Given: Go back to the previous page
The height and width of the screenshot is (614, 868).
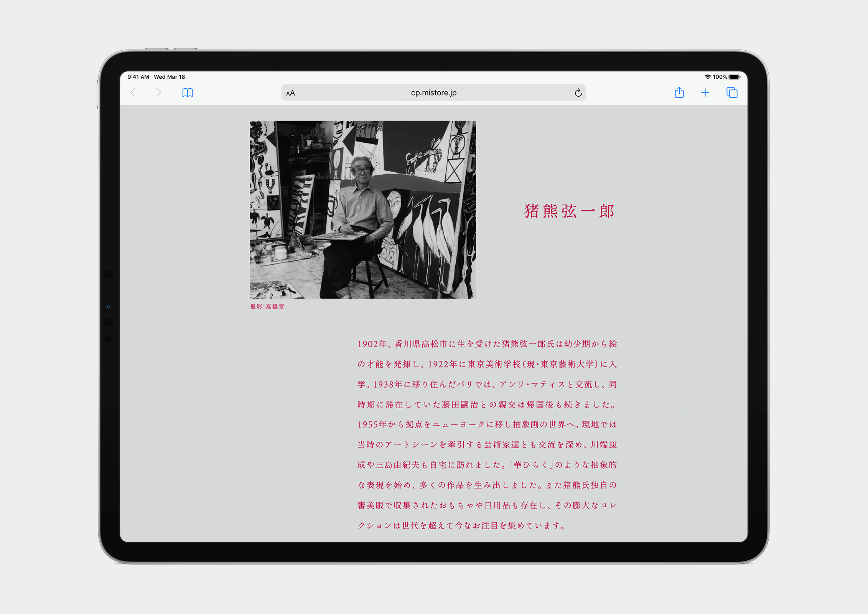Looking at the screenshot, I should click(133, 92).
